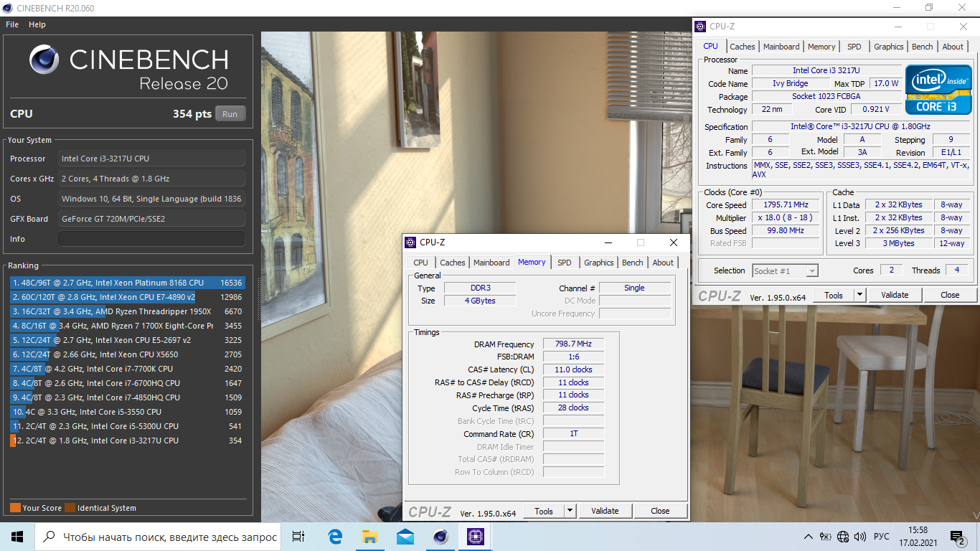The height and width of the screenshot is (551, 980).
Task: Click Validate in right CPU-Z window
Action: [895, 295]
